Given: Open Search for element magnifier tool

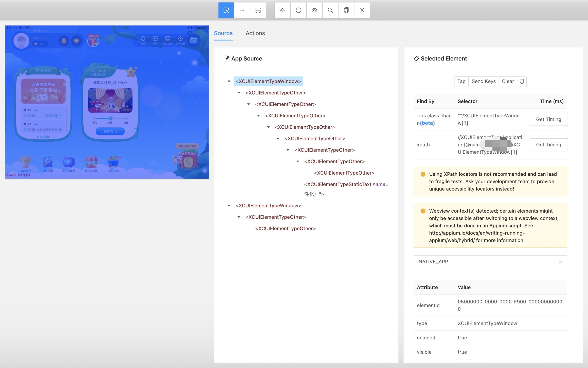Looking at the screenshot, I should click(x=330, y=10).
